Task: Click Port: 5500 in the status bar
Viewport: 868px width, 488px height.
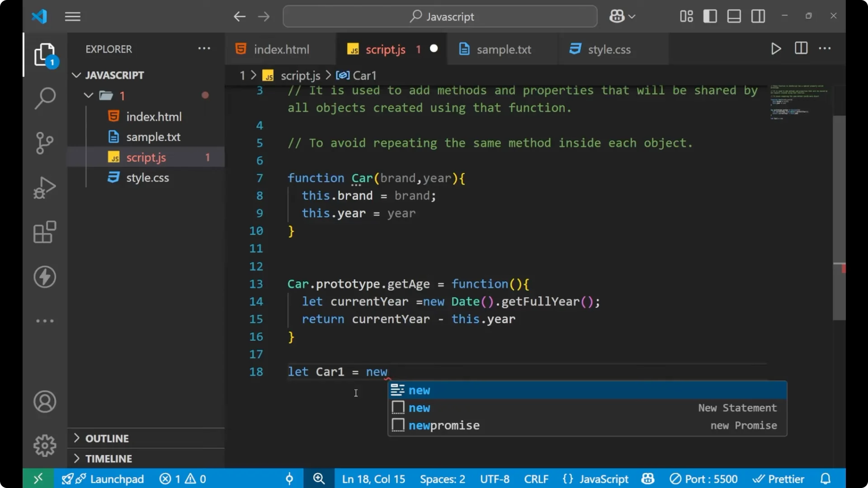Action: [703, 479]
